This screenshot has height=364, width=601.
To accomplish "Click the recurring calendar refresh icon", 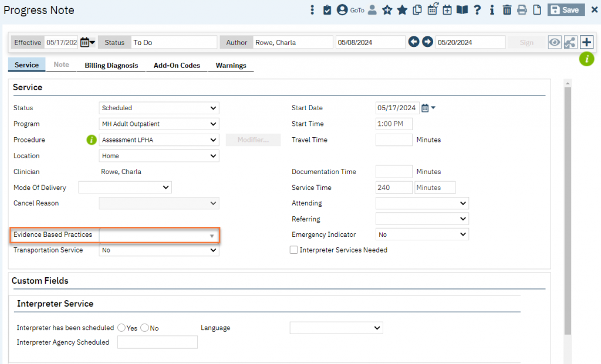I will click(x=433, y=9).
